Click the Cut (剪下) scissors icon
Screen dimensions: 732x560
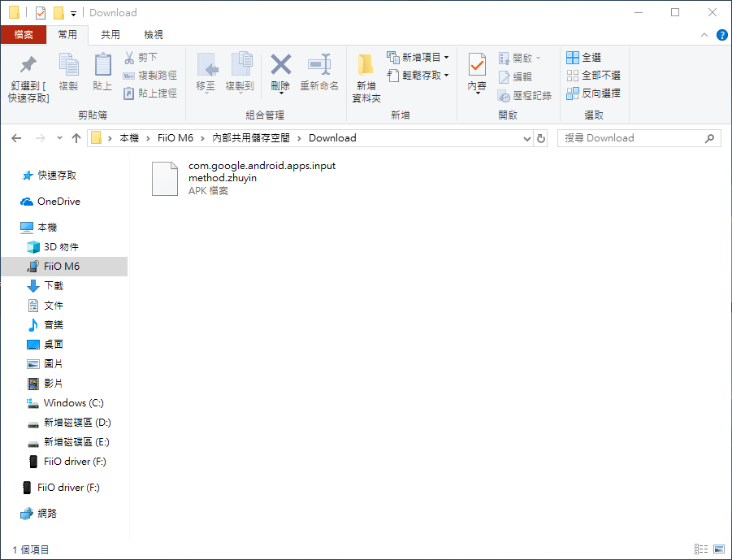point(129,58)
